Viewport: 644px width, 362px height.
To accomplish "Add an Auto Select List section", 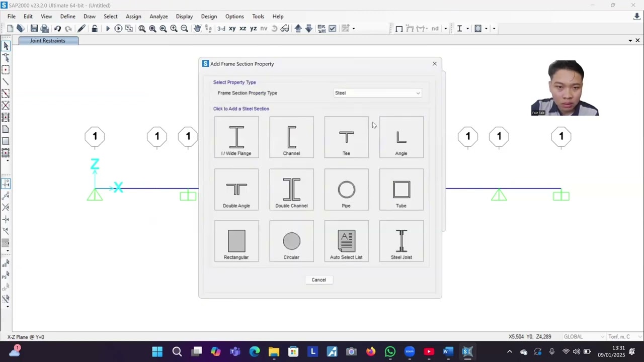I will (x=346, y=241).
